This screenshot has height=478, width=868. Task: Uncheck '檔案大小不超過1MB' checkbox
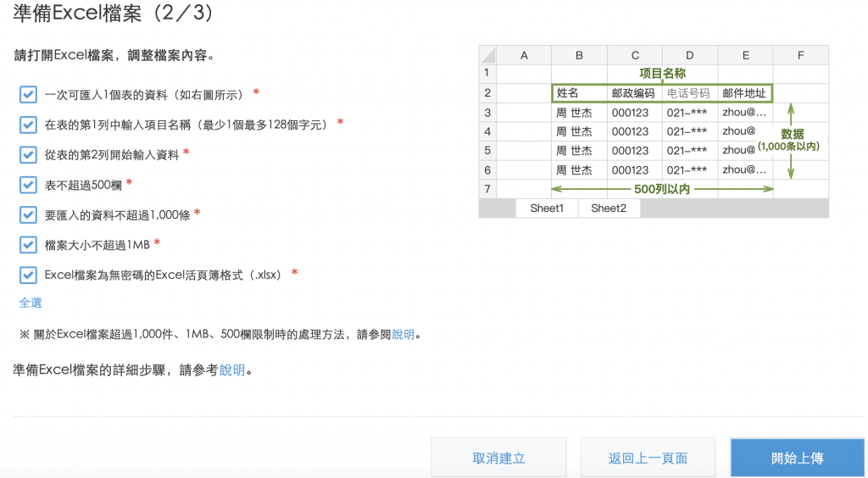pos(28,244)
